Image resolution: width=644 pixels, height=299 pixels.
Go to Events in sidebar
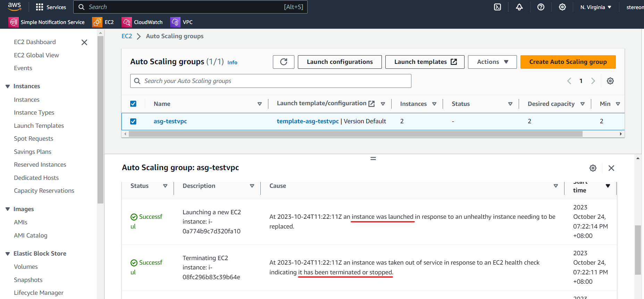click(x=23, y=68)
